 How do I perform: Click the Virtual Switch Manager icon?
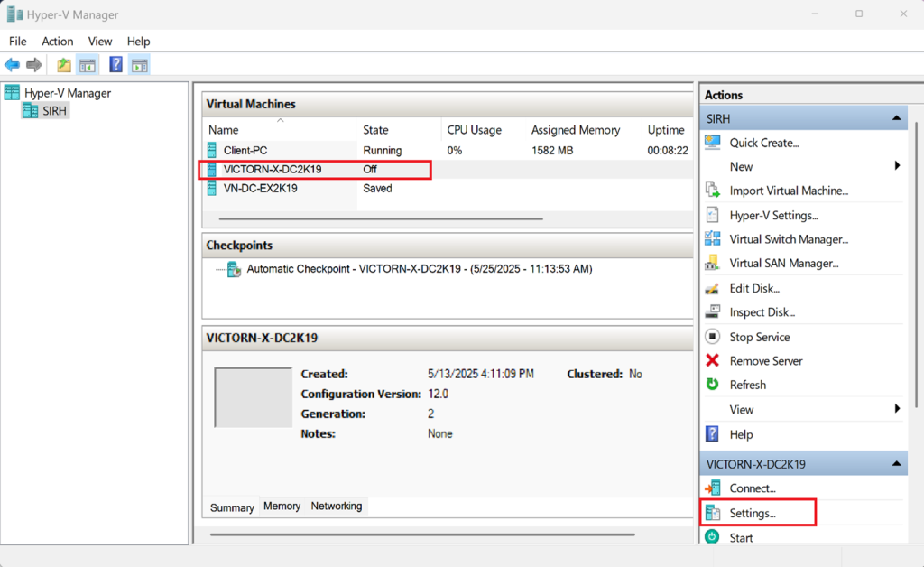point(713,239)
